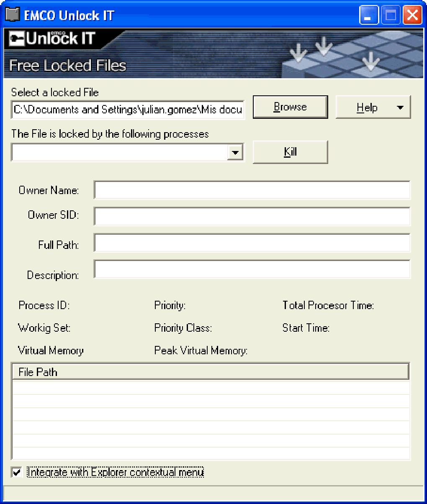Click the Description field
The height and width of the screenshot is (504, 427).
pyautogui.click(x=252, y=269)
